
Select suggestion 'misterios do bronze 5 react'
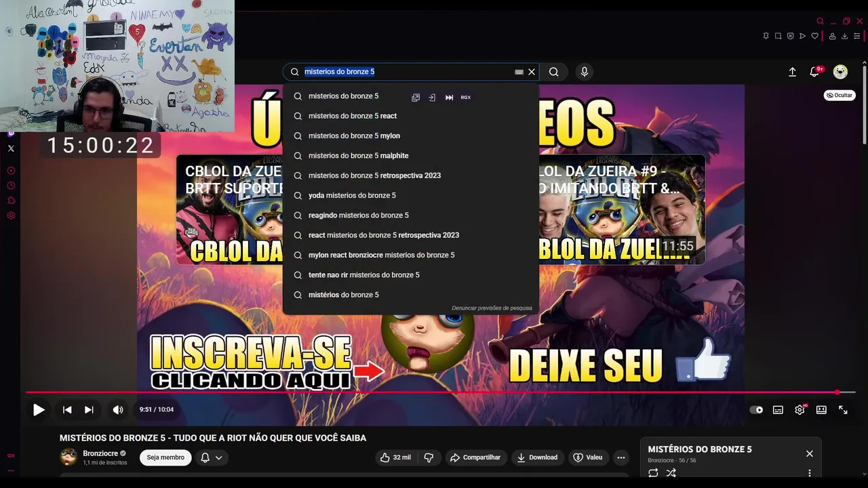tap(411, 116)
